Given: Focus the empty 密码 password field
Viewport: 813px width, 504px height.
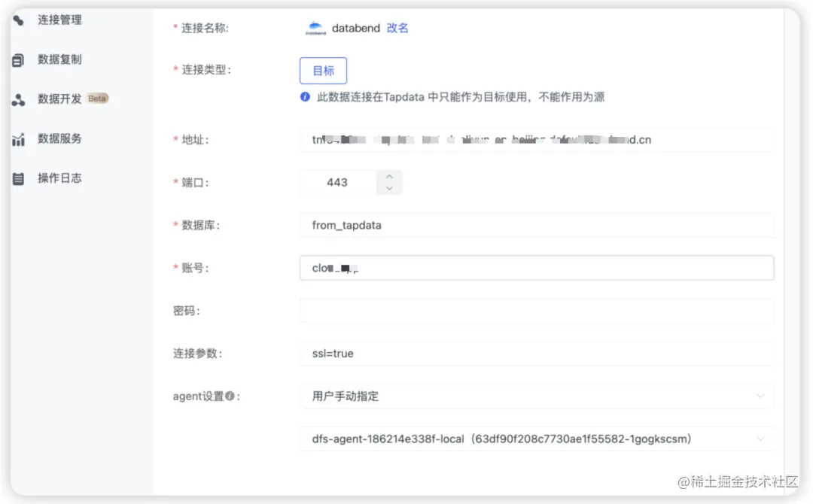Looking at the screenshot, I should 537,311.
